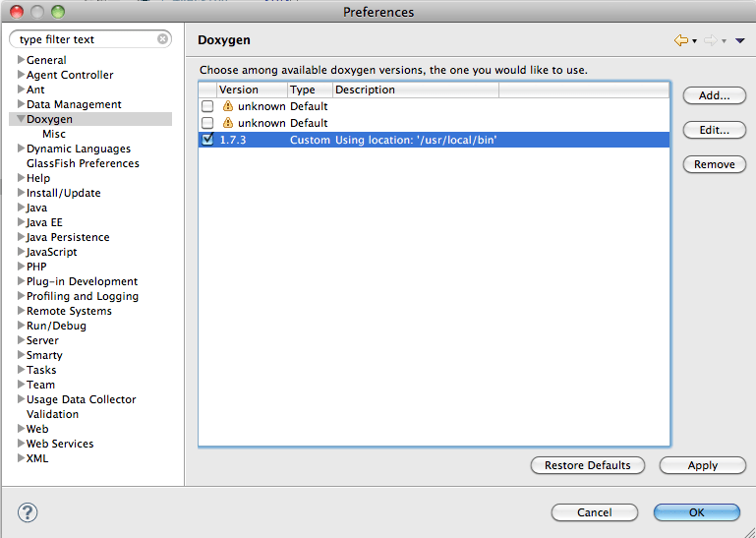The image size is (756, 538).
Task: Confirm preferences with OK button
Action: pyautogui.click(x=697, y=512)
